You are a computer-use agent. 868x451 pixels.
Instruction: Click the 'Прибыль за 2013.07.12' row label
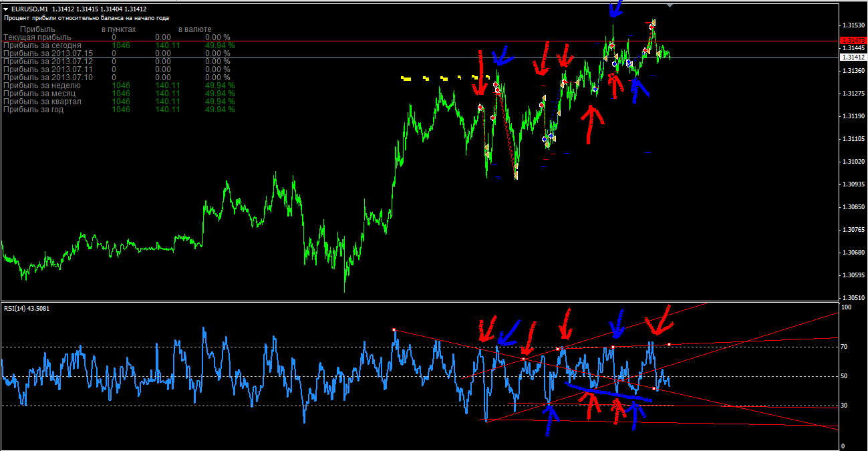pos(48,61)
